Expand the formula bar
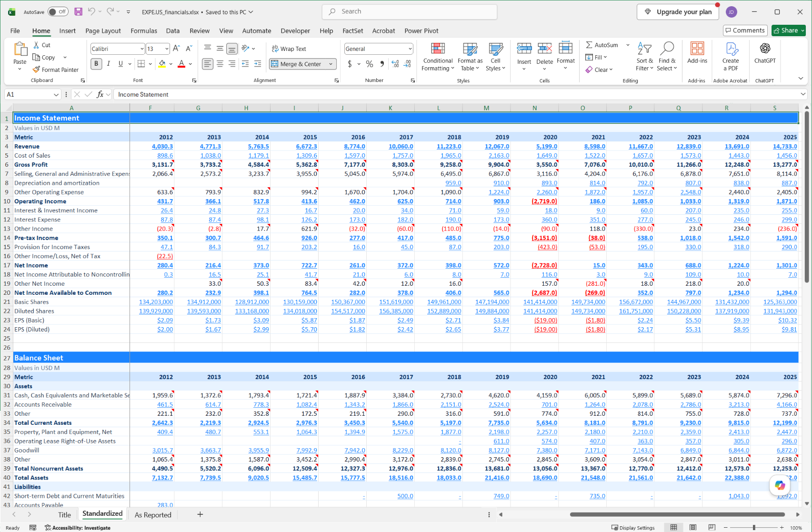Image resolution: width=812 pixels, height=532 pixels. (x=803, y=94)
